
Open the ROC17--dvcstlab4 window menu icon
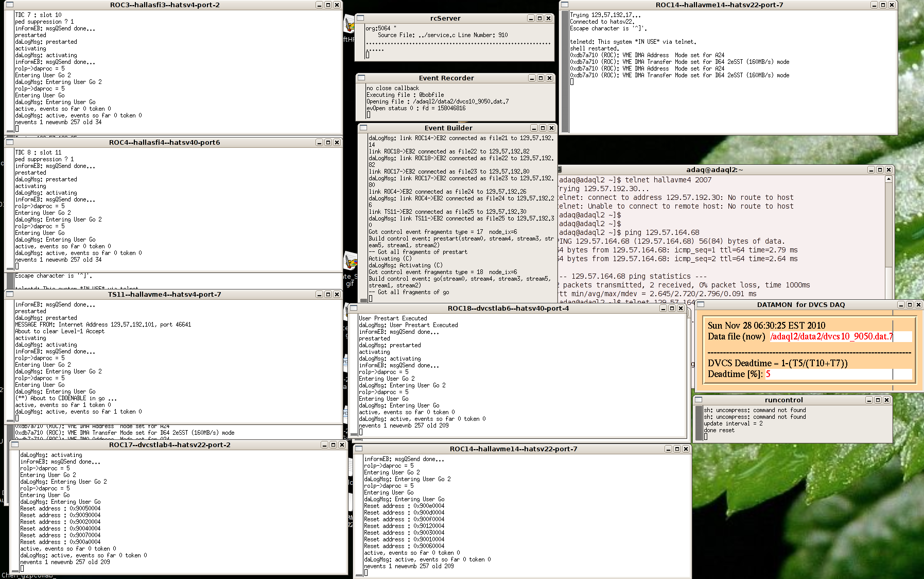(14, 445)
